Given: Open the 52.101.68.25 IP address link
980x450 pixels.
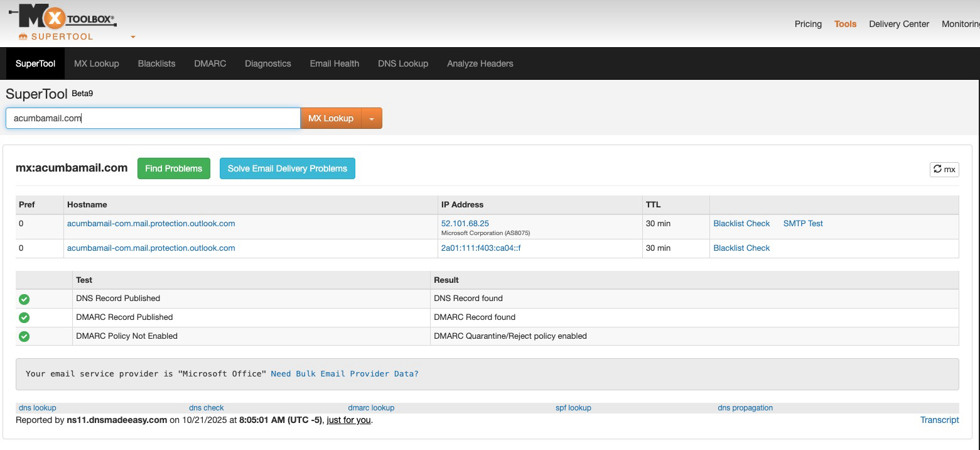Looking at the screenshot, I should 465,223.
